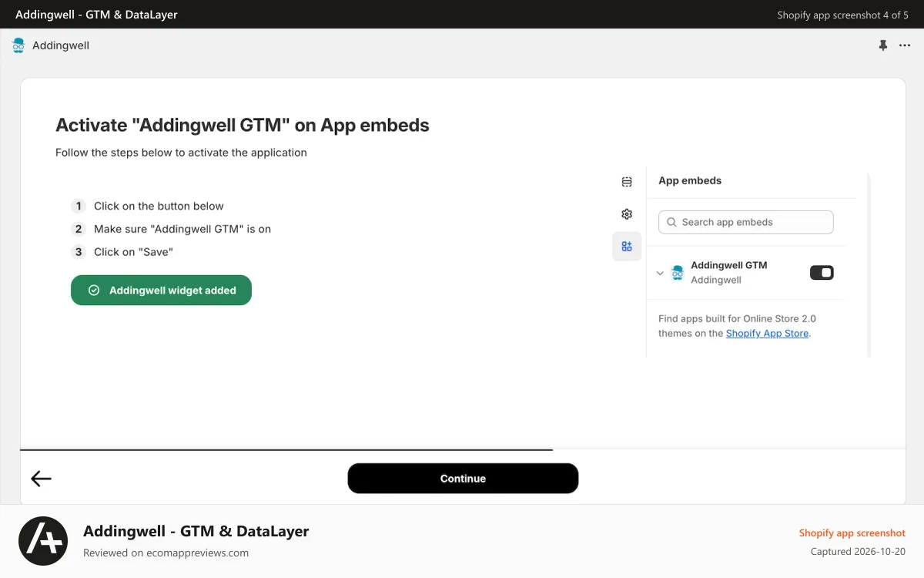Click the "Click on the button below" step
Screen dimensions: 924x578
point(159,206)
